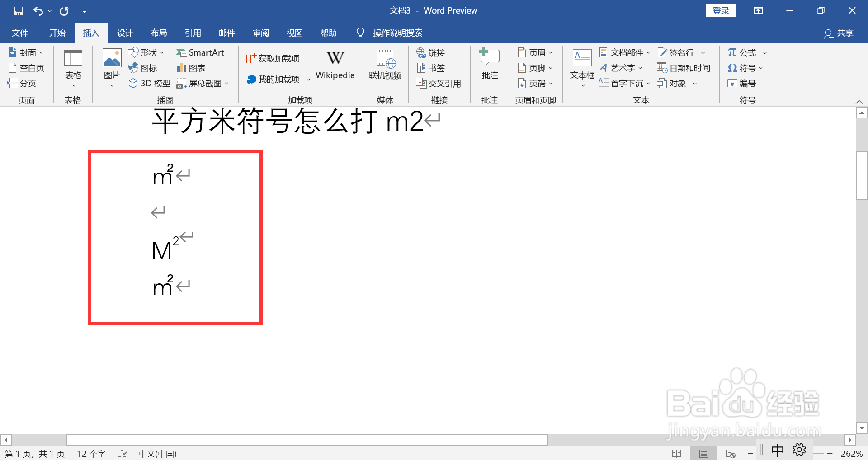The height and width of the screenshot is (460, 868).
Task: Insert WordArt
Action: 623,68
